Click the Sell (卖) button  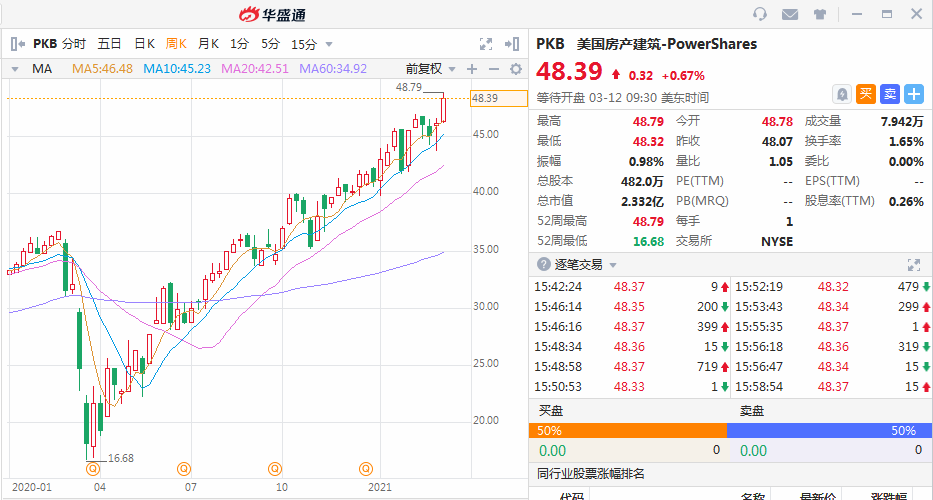[x=890, y=94]
